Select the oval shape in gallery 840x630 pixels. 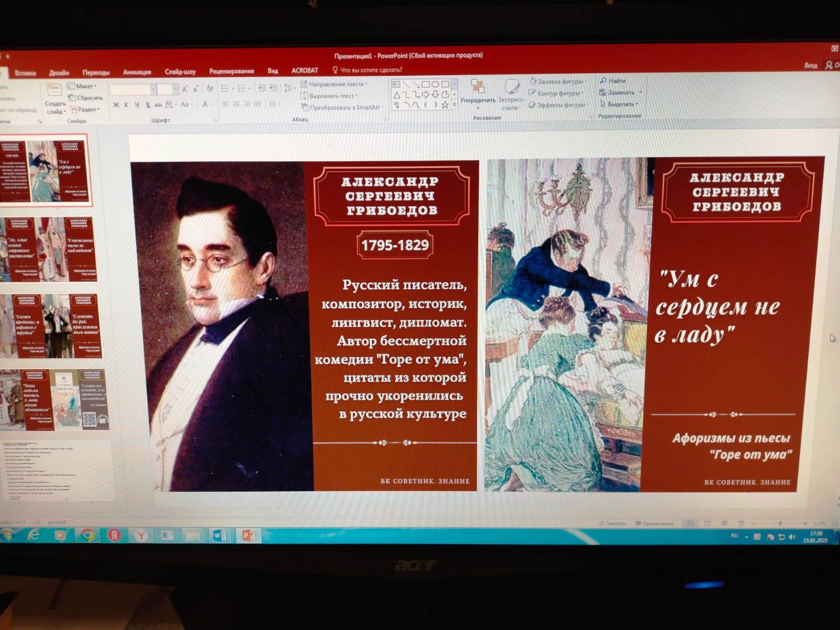435,84
